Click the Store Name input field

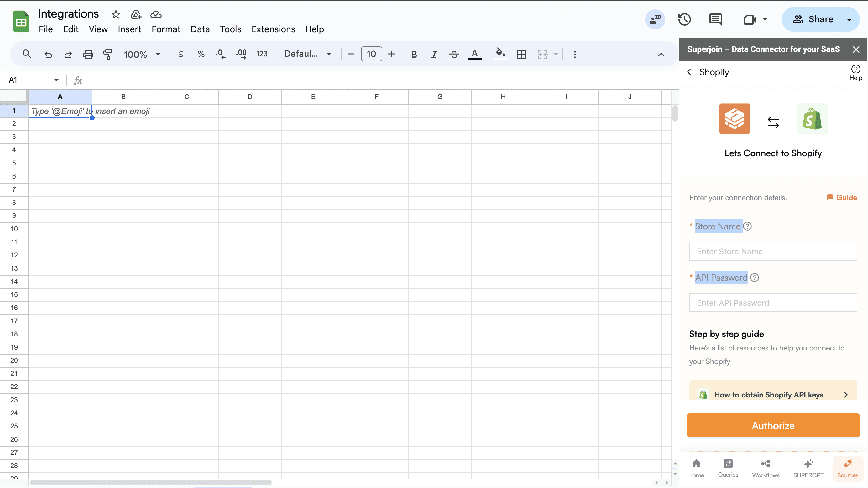tap(773, 251)
